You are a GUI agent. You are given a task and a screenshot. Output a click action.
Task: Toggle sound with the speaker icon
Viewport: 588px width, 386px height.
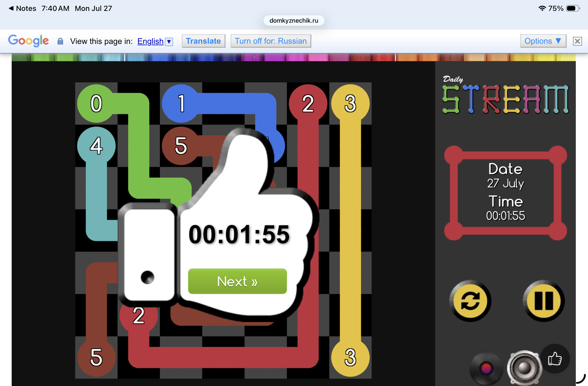pyautogui.click(x=524, y=368)
